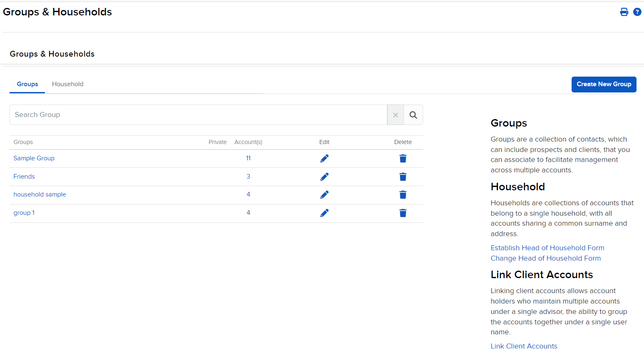This screenshot has height=356, width=644.
Task: Switch to the Household tab
Action: (67, 84)
